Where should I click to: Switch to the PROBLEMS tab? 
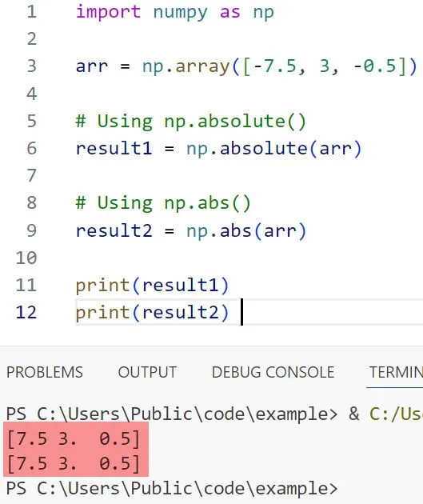click(45, 372)
